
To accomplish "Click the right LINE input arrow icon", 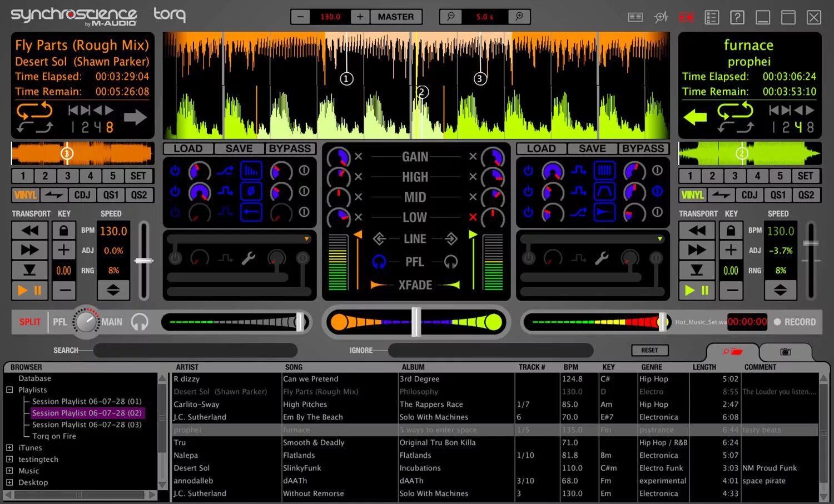I will (x=451, y=239).
